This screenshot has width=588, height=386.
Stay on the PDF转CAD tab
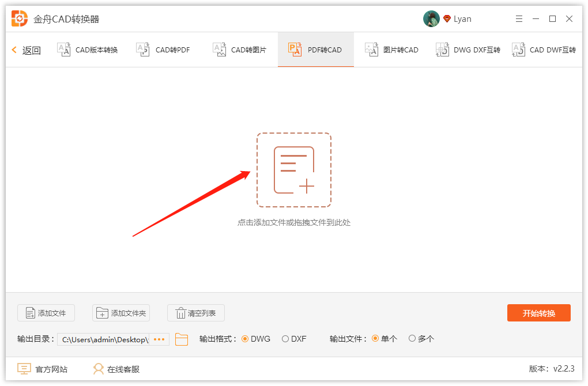point(315,50)
